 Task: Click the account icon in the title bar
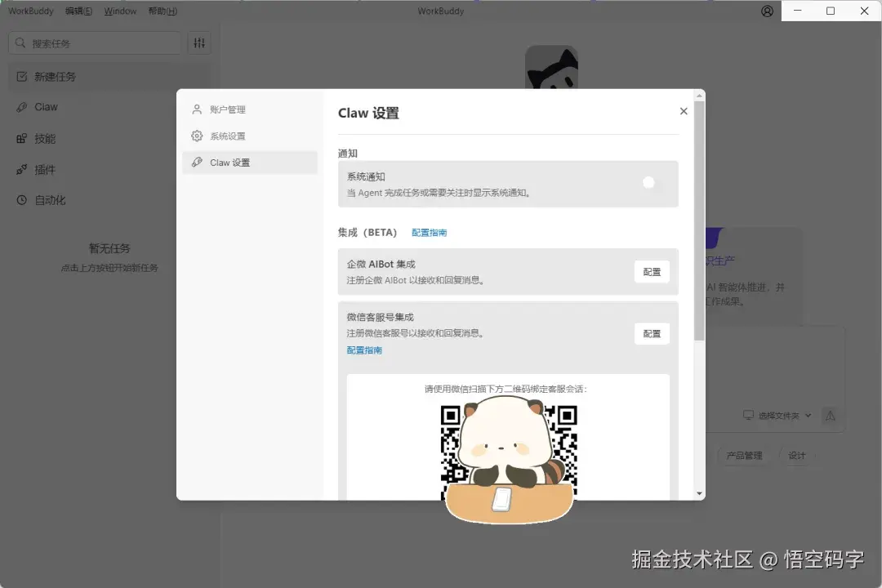click(766, 11)
